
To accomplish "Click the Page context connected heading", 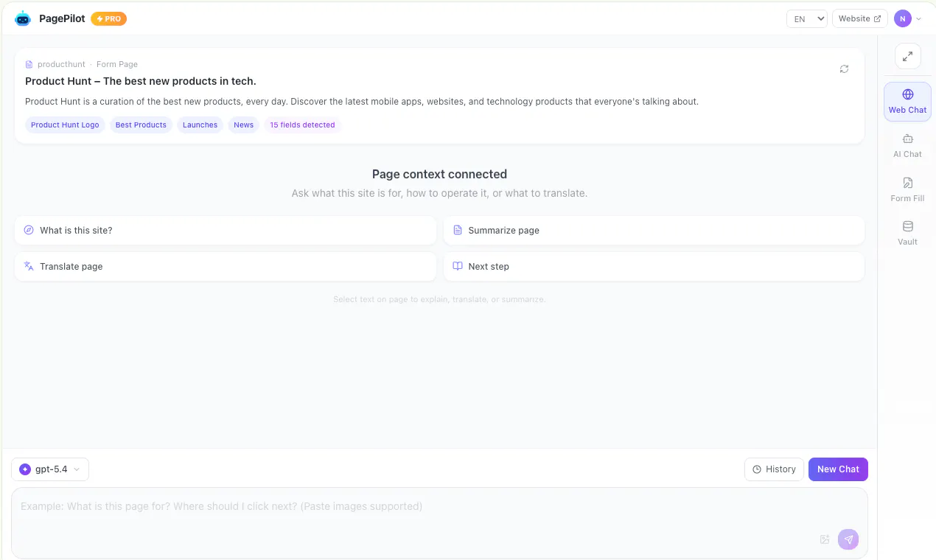I will (x=439, y=175).
